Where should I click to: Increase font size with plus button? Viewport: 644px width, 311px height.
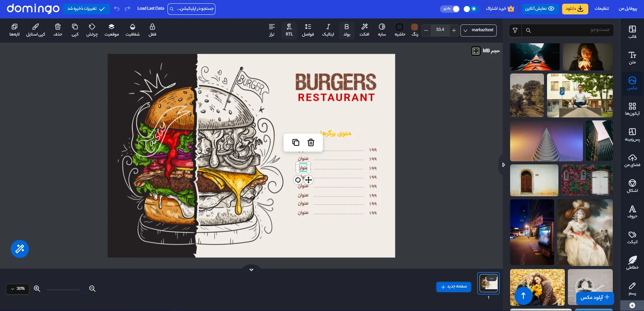coord(454,31)
